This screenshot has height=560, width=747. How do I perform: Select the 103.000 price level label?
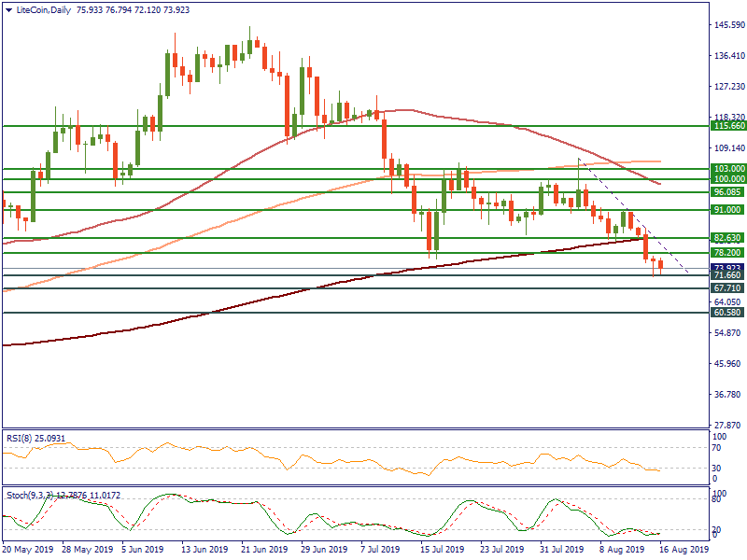(x=728, y=169)
